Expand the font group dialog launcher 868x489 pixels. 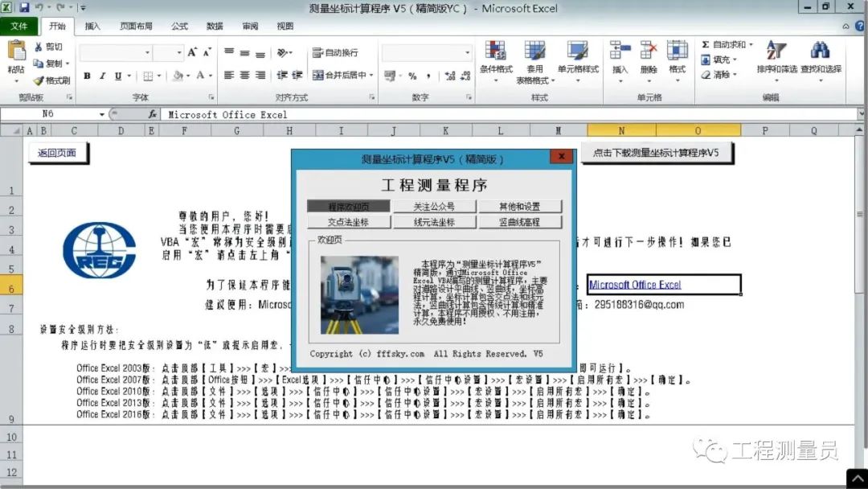(211, 97)
